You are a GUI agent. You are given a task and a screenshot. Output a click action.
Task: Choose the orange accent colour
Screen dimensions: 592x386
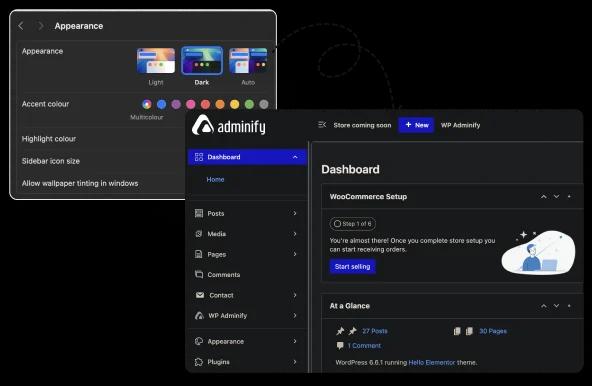click(x=220, y=104)
